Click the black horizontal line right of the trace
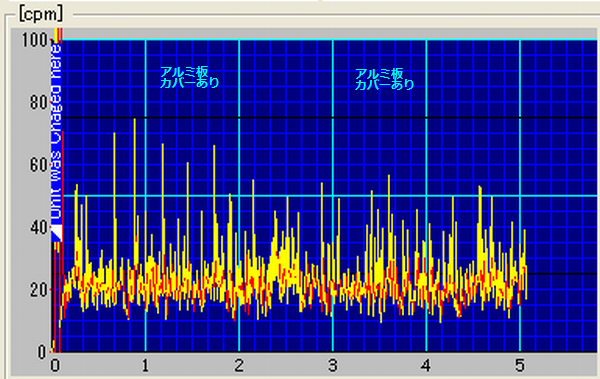 (562, 274)
